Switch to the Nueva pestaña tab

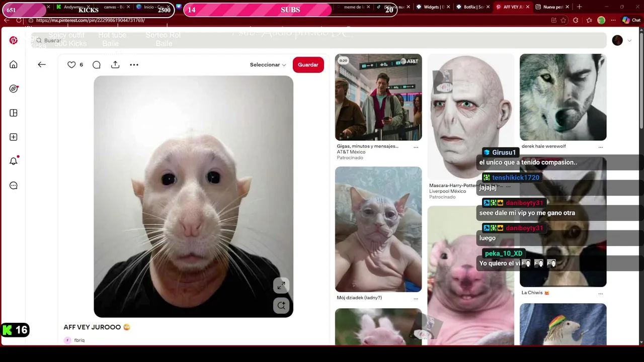(x=552, y=7)
